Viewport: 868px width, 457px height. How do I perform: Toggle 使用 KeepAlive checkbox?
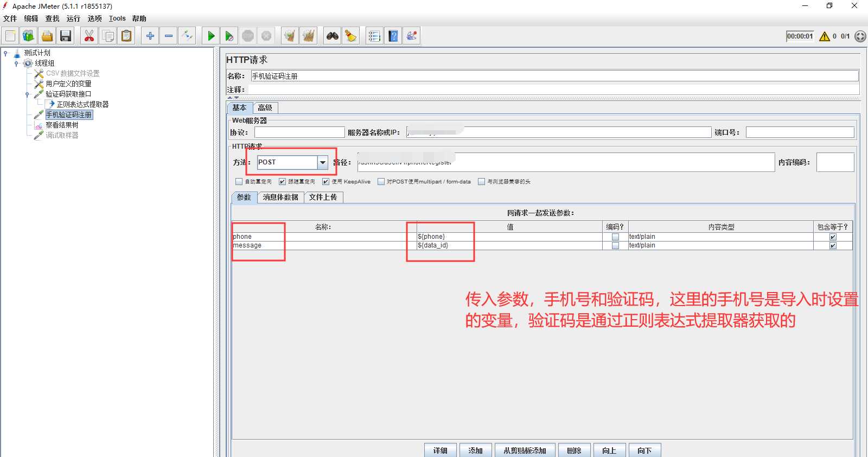pos(325,182)
